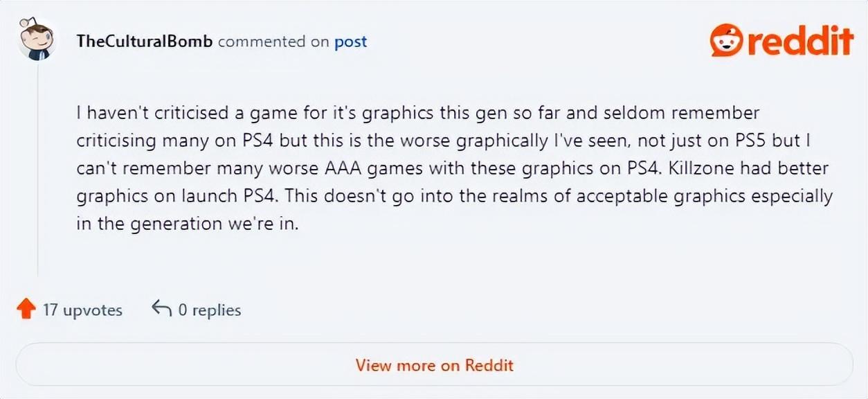Click the reply arrow icon
Screen dimensions: 868x399
pyautogui.click(x=161, y=309)
